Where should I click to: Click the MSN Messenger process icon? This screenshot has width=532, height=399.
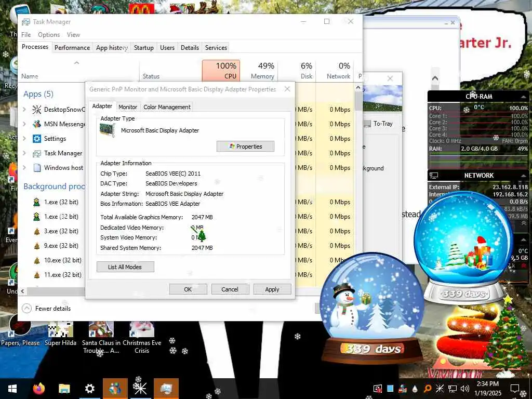coord(37,124)
